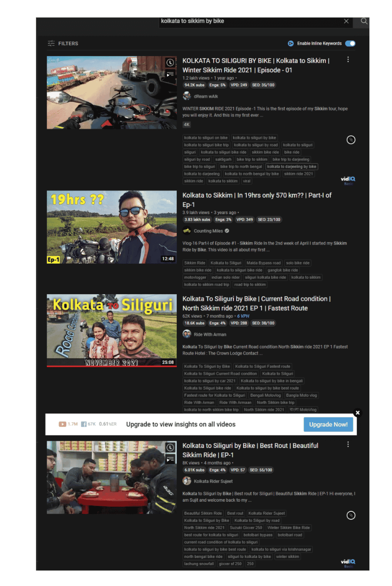
Task: Open Kolkata To Siliguri Current Road condition video
Action: click(x=256, y=303)
